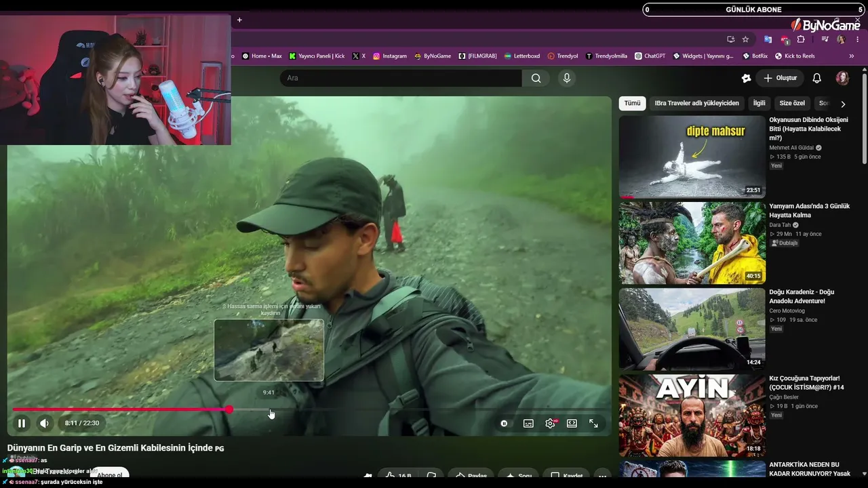Image resolution: width=868 pixels, height=488 pixels.
Task: Switch to theater mode view
Action: [572, 424]
